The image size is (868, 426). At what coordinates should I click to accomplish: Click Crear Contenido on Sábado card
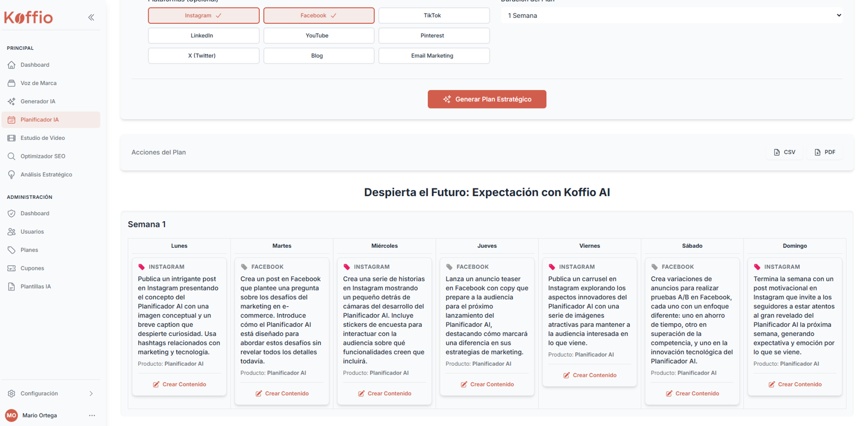pos(692,393)
